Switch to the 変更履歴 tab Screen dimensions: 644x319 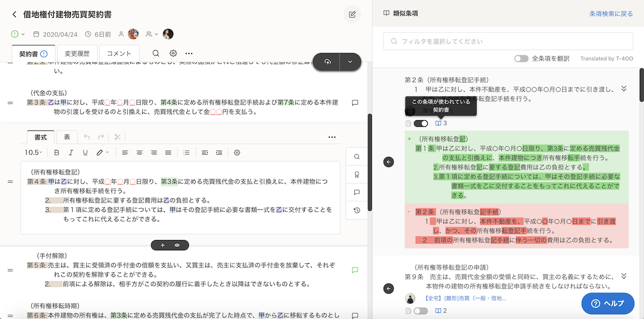pyautogui.click(x=78, y=54)
